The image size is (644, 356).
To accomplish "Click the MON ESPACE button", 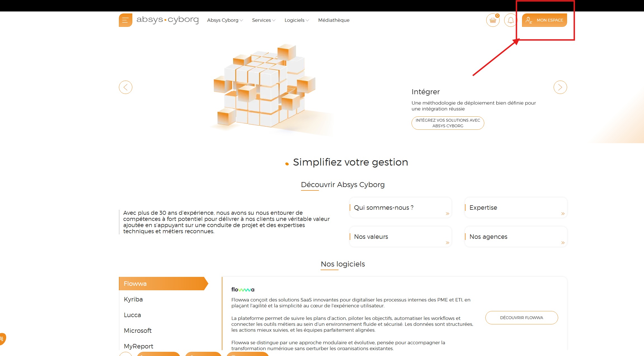I will pyautogui.click(x=544, y=20).
